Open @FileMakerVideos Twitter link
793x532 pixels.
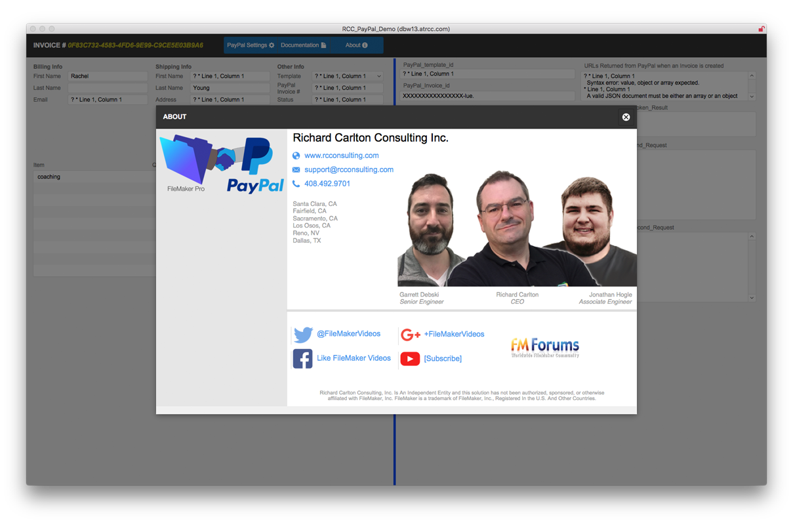(348, 334)
